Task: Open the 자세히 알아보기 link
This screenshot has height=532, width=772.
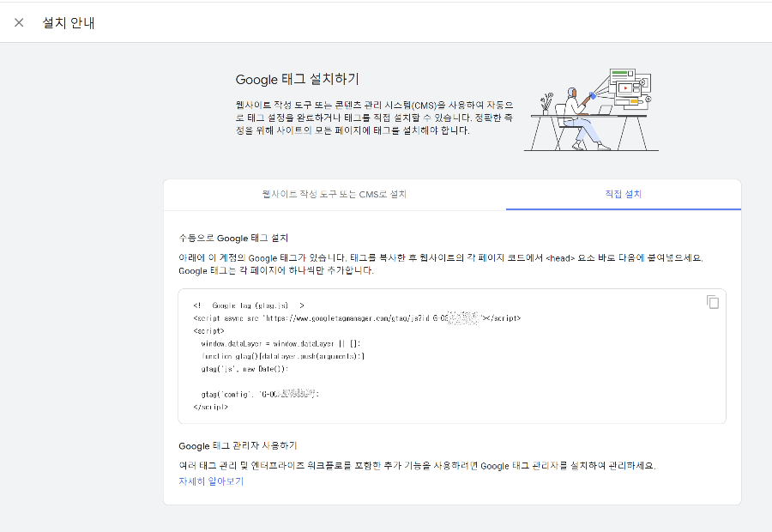Action: click(x=211, y=481)
